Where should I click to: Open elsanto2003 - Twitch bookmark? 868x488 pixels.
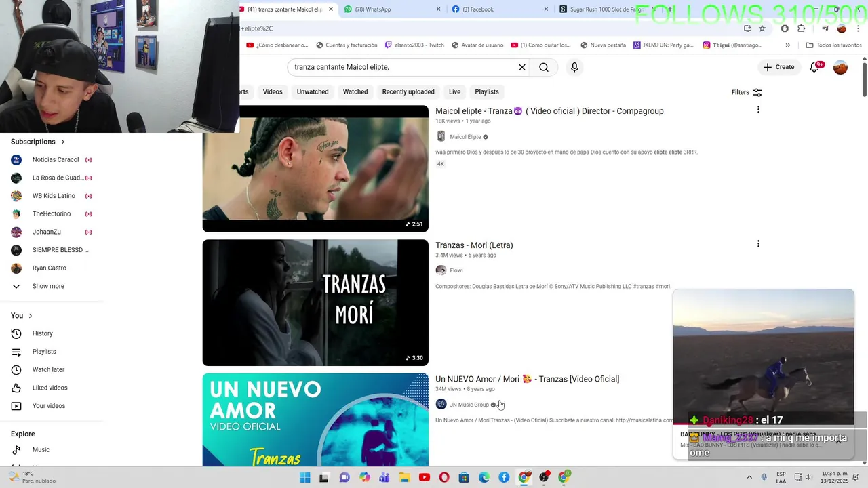(x=414, y=45)
